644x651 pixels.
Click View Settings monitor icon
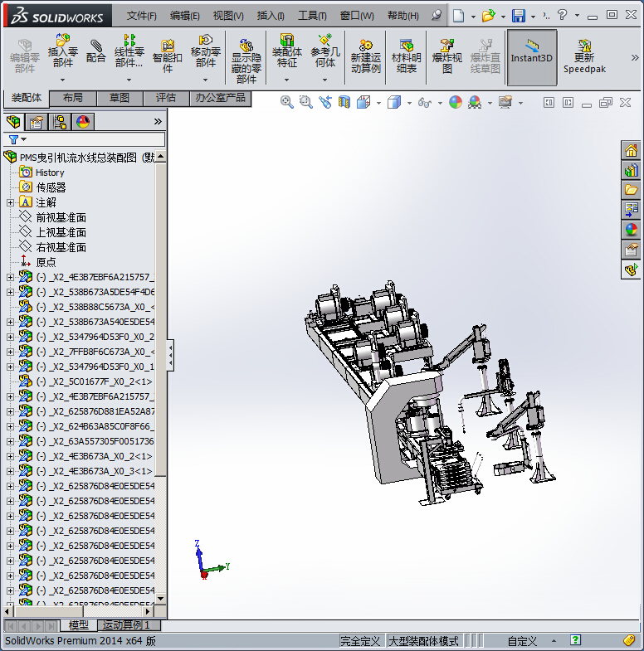pyautogui.click(x=505, y=102)
